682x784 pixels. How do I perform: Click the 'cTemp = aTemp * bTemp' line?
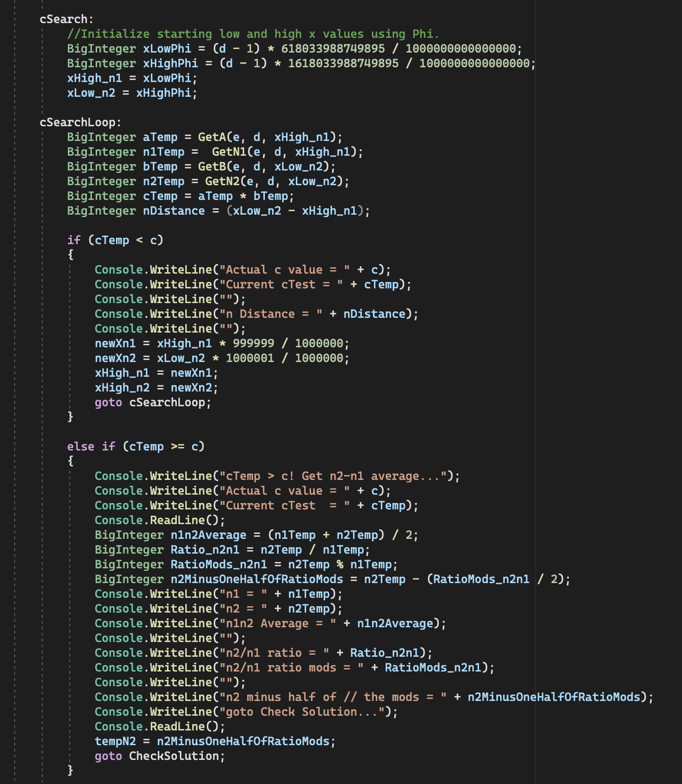tap(181, 196)
